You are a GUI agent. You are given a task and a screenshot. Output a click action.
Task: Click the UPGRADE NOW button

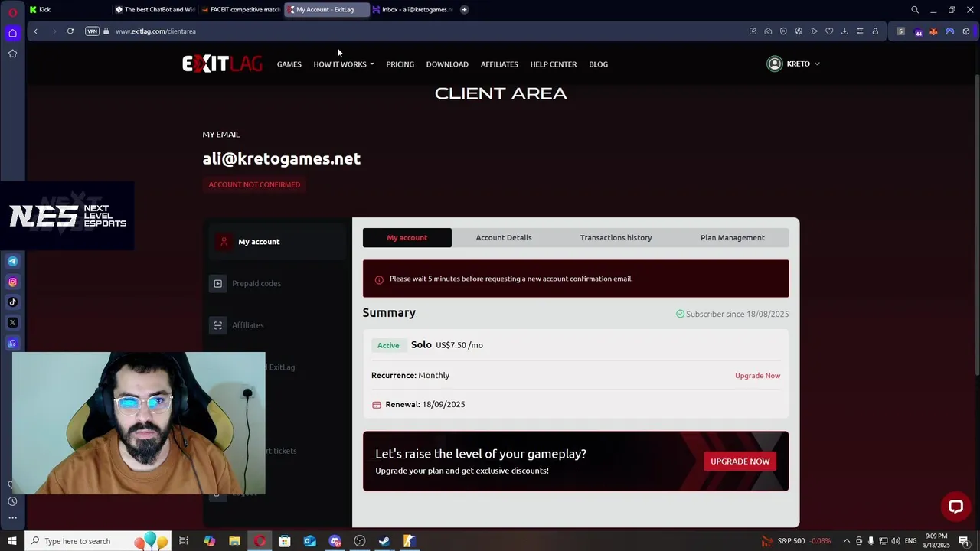740,461
